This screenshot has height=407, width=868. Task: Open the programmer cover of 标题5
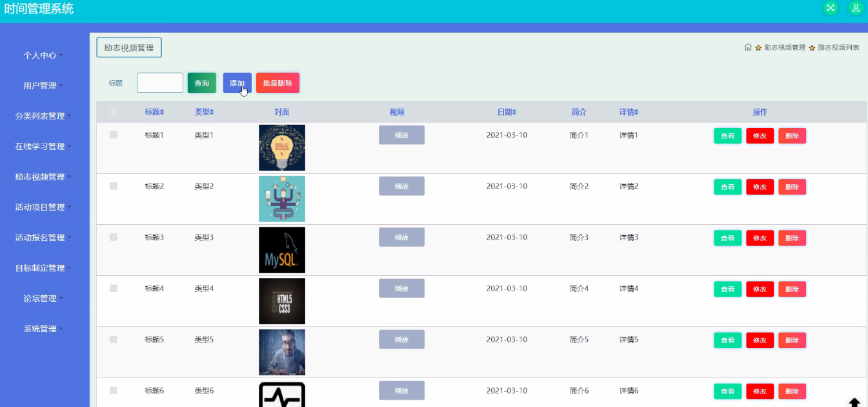click(282, 352)
